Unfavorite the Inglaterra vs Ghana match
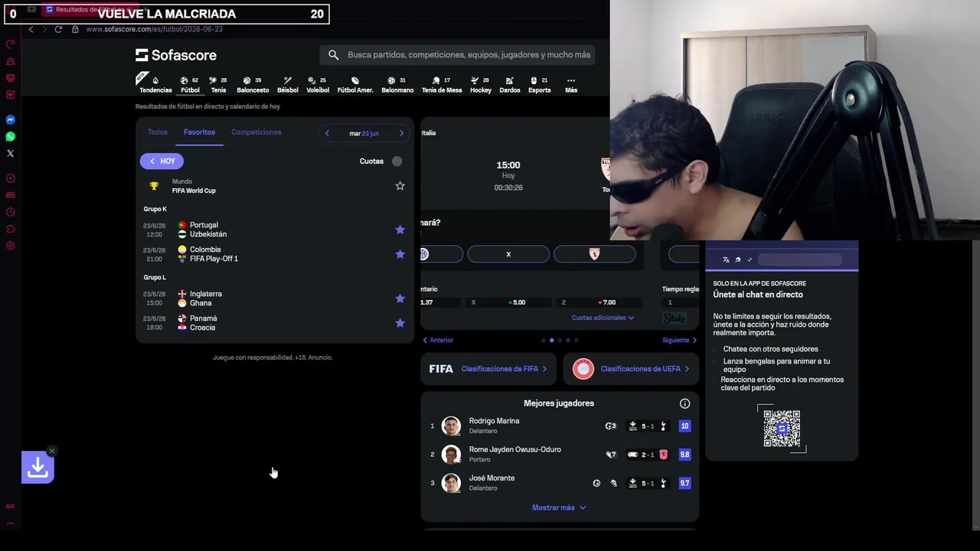The height and width of the screenshot is (551, 980). (x=400, y=298)
